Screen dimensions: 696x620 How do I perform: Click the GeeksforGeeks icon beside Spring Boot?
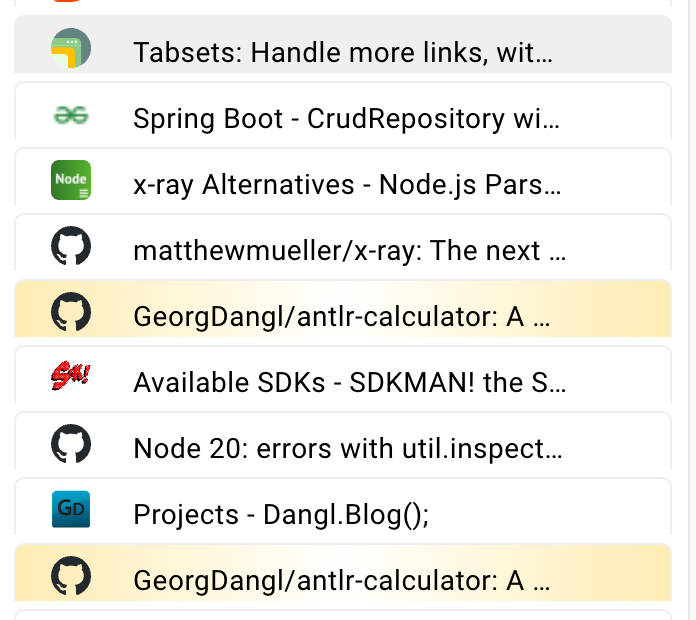coord(71,115)
